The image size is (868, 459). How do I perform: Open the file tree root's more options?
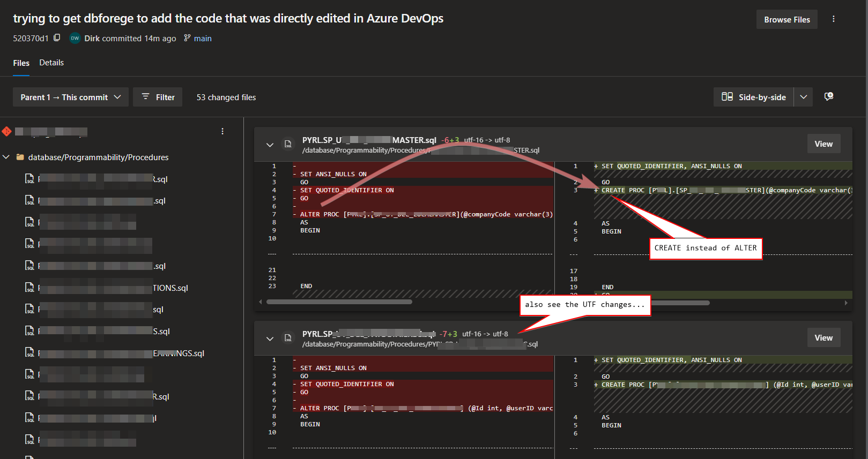222,131
